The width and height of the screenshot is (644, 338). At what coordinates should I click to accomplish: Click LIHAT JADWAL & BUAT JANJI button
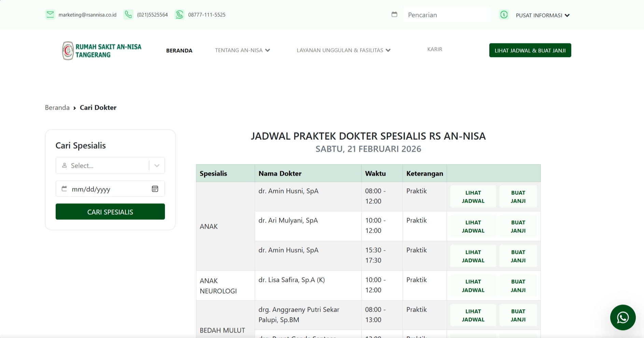530,50
